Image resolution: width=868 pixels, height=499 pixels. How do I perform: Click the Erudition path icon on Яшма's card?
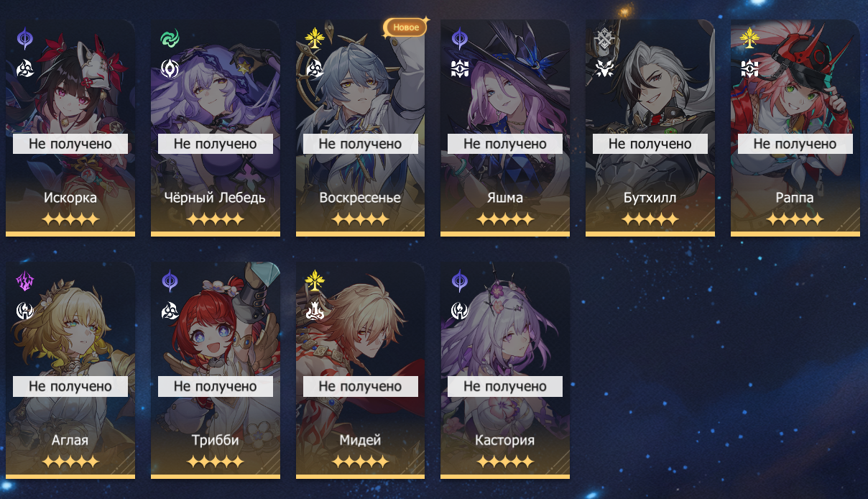[x=460, y=69]
